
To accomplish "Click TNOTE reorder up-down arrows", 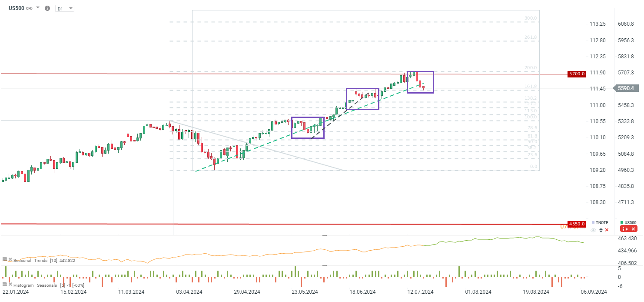I will tap(601, 230).
